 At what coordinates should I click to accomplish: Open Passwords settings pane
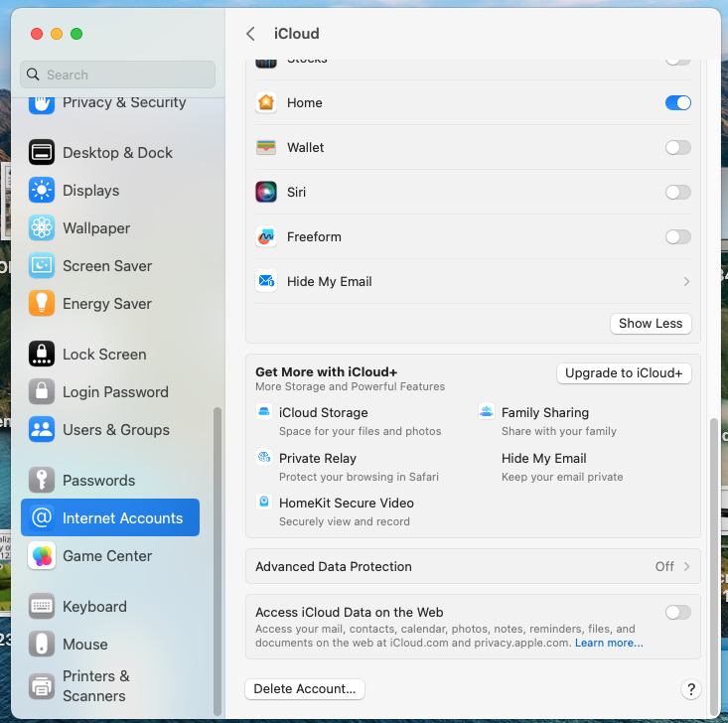[x=110, y=480]
